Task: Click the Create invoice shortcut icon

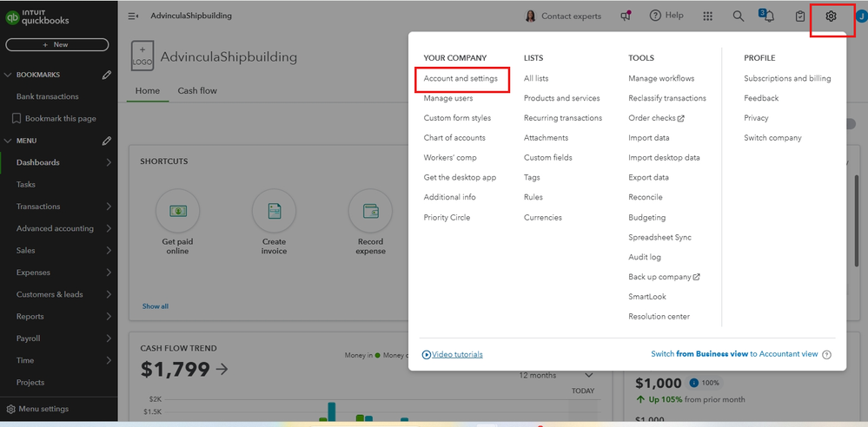Action: click(x=274, y=211)
